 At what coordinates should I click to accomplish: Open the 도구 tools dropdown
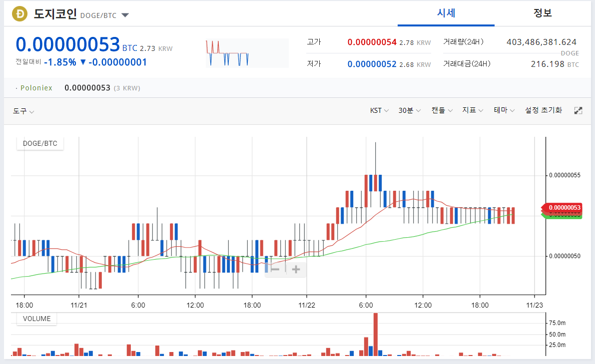click(23, 111)
